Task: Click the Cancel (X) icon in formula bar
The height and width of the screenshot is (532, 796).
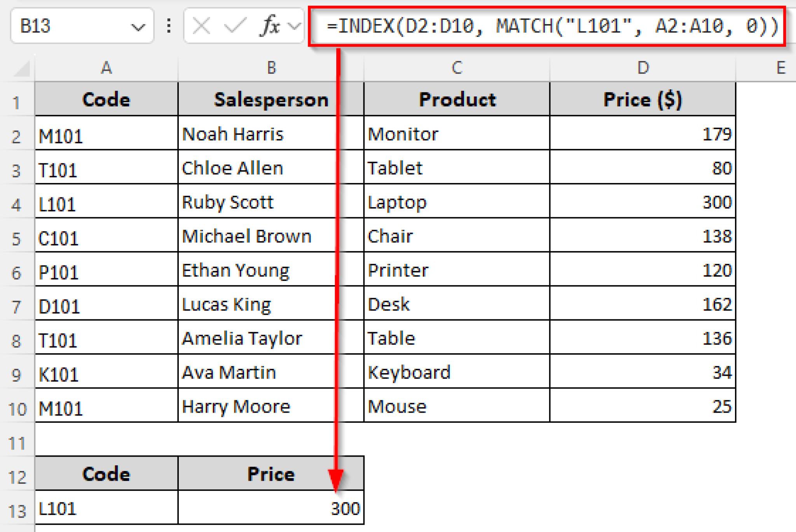Action: tap(201, 26)
